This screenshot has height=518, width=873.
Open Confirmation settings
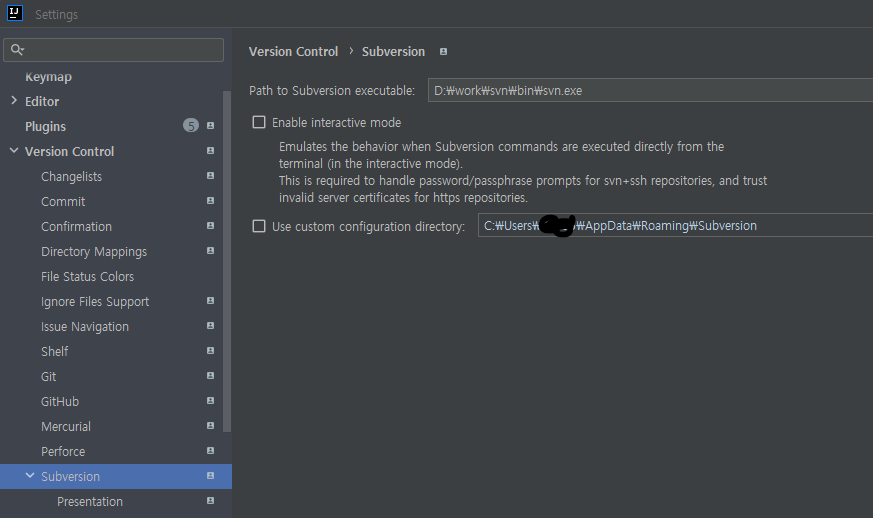pyautogui.click(x=76, y=227)
